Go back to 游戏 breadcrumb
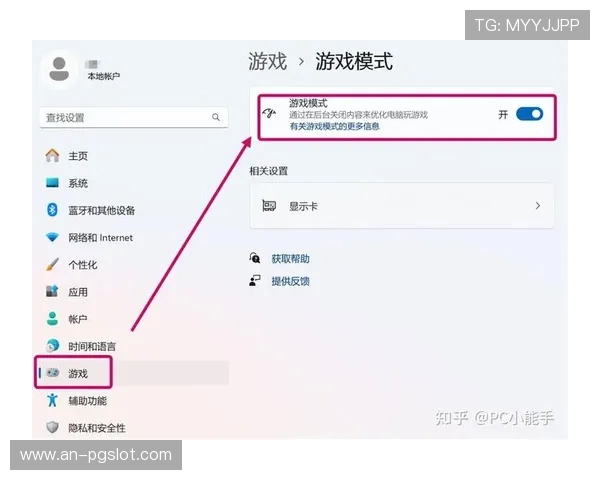This screenshot has height=480, width=600. pyautogui.click(x=267, y=61)
